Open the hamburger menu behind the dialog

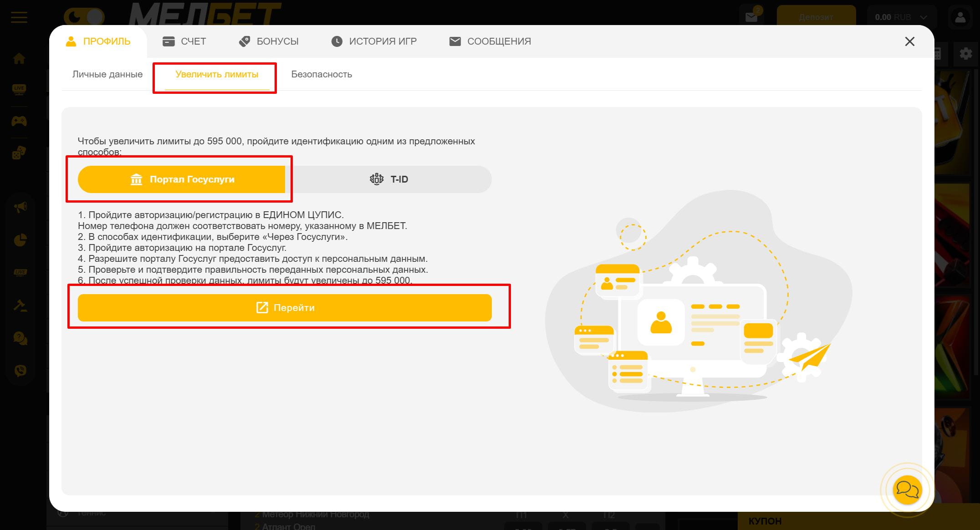pos(19,17)
